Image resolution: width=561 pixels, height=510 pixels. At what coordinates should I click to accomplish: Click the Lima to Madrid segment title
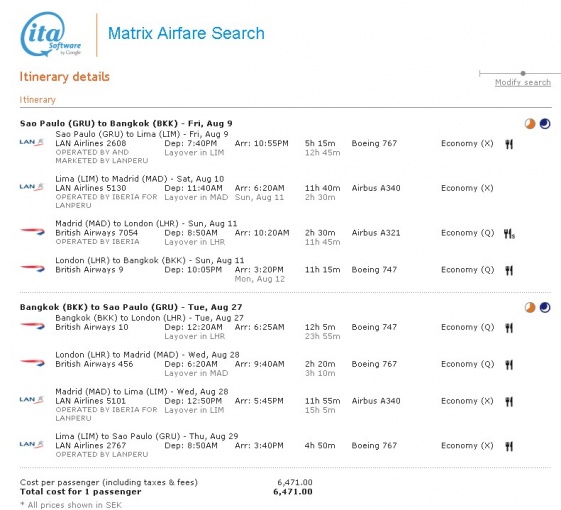[x=140, y=179]
